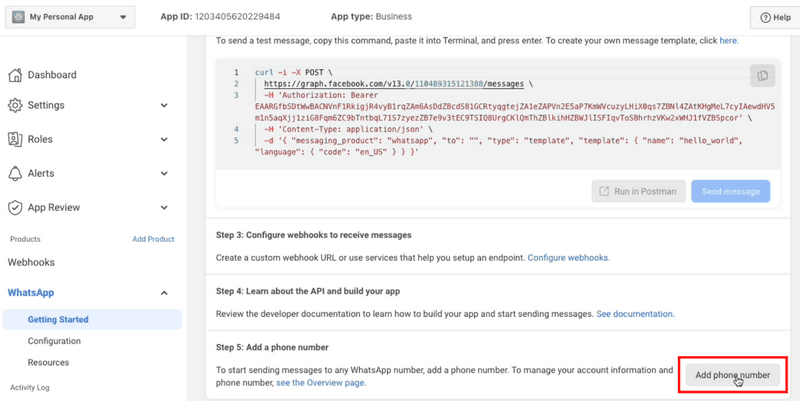Click the Add phone number button
Screen dimensions: 800x401
point(733,375)
